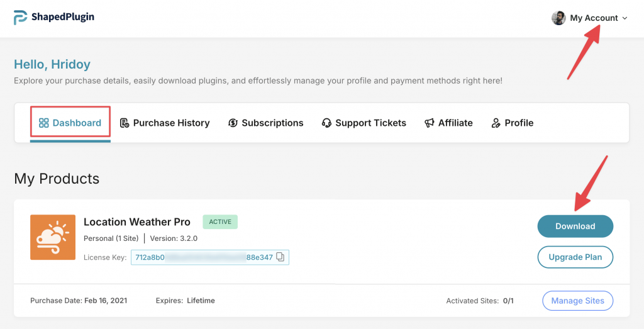This screenshot has height=329, width=644.
Task: Open the Profile tab
Action: 512,123
